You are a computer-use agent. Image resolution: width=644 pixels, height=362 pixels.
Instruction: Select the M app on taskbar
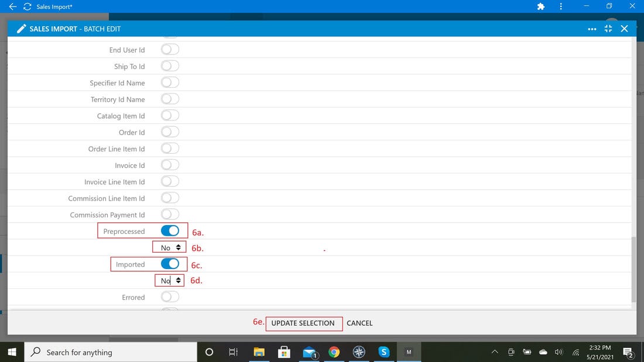(409, 352)
